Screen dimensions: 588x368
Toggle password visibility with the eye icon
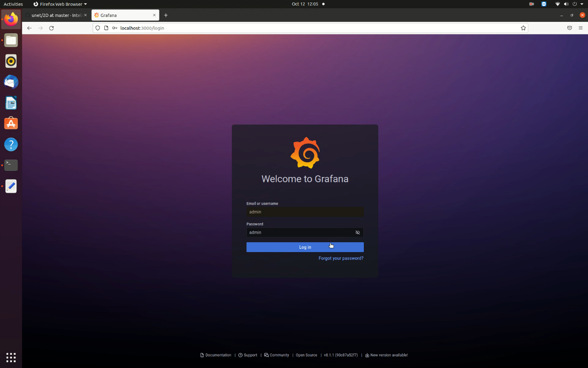pyautogui.click(x=358, y=233)
